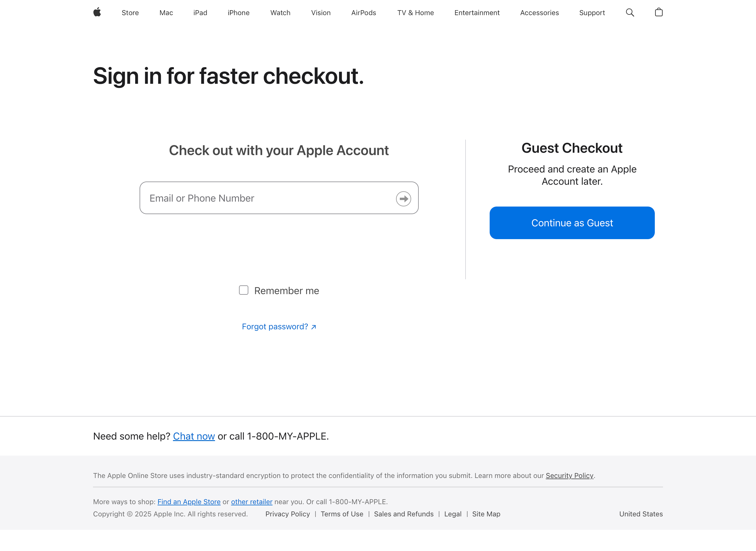
Task: Open Find an Apple Store link
Action: coord(189,502)
